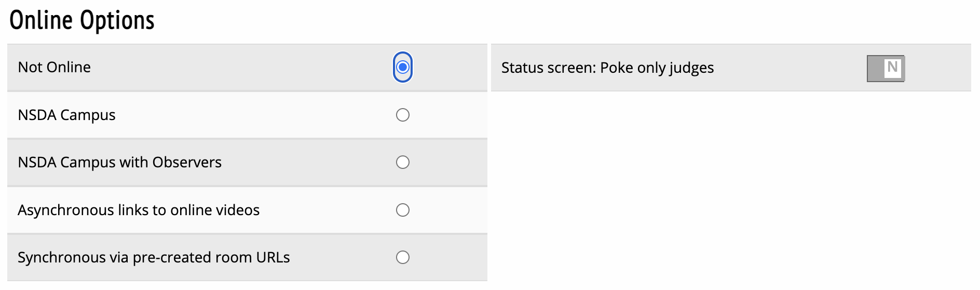Select NSDA Campus with Observers radio button
Viewport: 980px width, 290px height.
point(403,162)
